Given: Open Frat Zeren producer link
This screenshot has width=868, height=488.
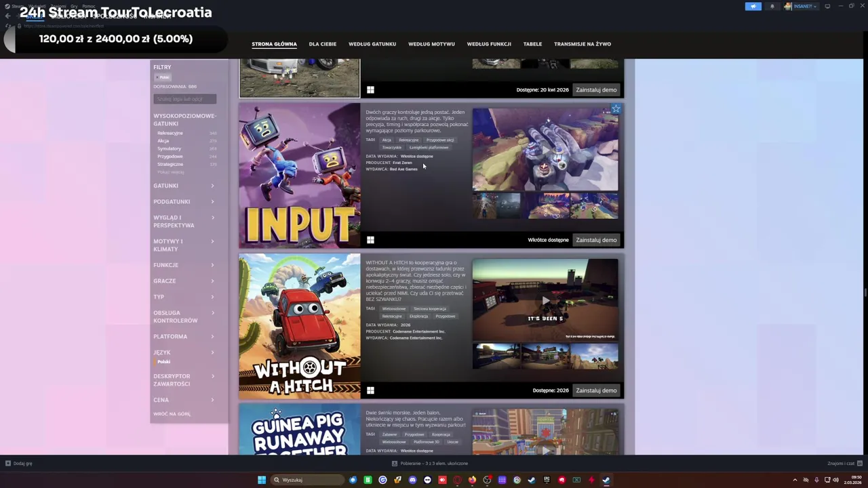Looking at the screenshot, I should (402, 163).
